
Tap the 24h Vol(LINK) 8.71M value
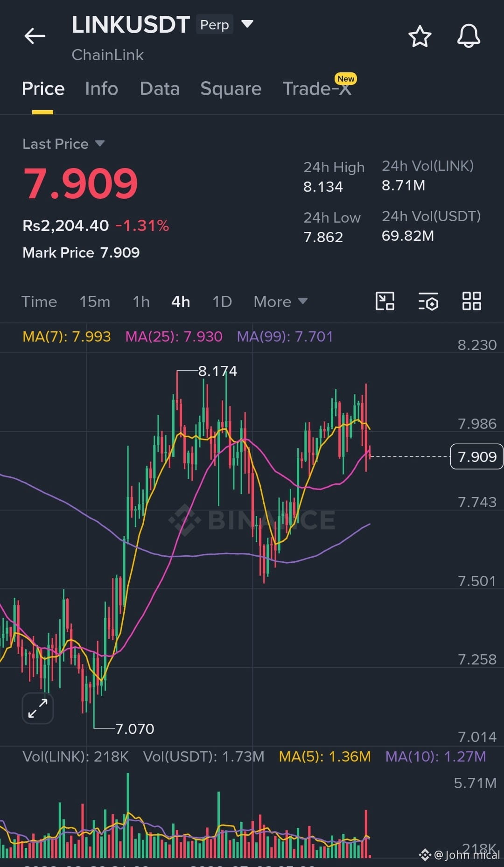[403, 185]
